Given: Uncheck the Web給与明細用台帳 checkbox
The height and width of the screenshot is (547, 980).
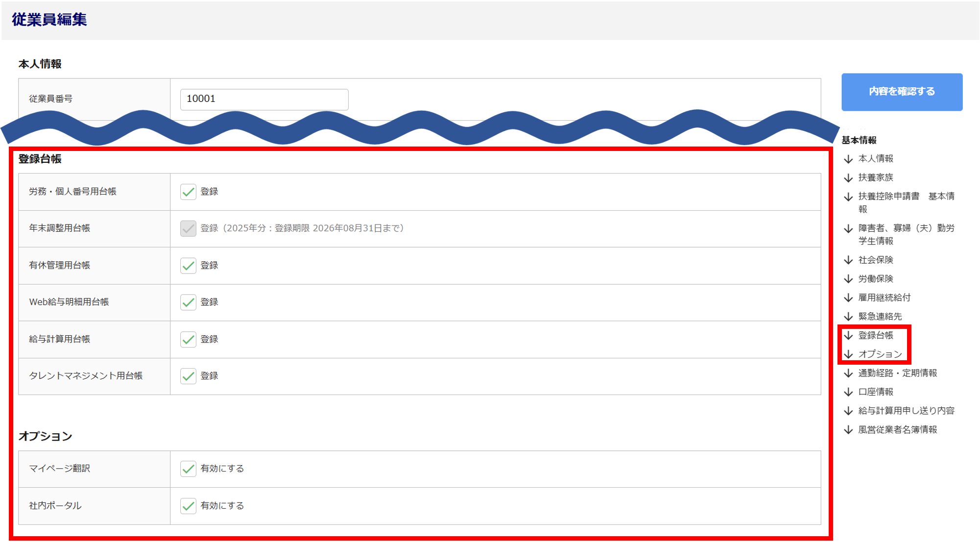Looking at the screenshot, I should coord(188,302).
